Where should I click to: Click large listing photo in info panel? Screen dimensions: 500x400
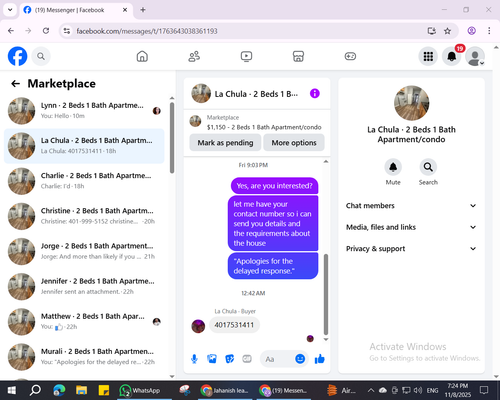click(411, 103)
